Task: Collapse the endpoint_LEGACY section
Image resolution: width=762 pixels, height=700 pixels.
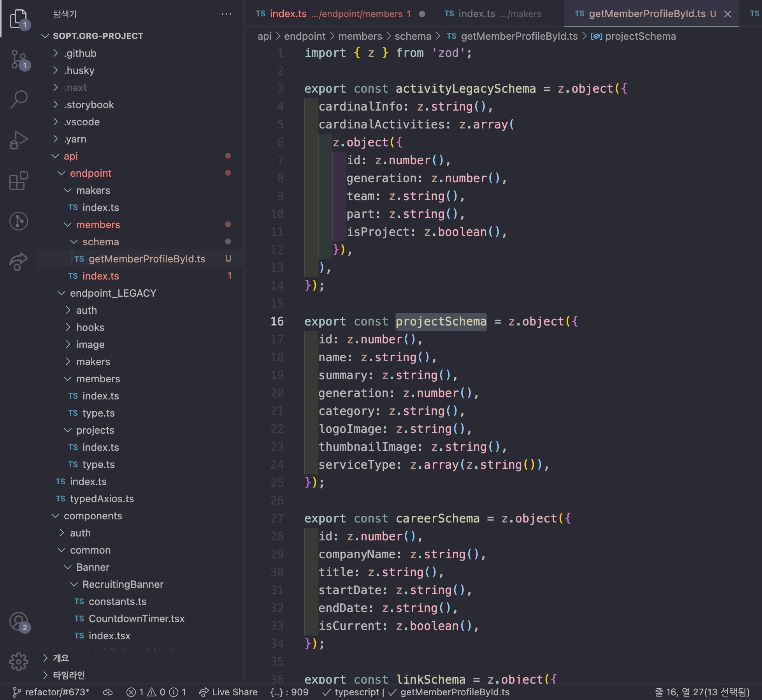Action: tap(112, 293)
